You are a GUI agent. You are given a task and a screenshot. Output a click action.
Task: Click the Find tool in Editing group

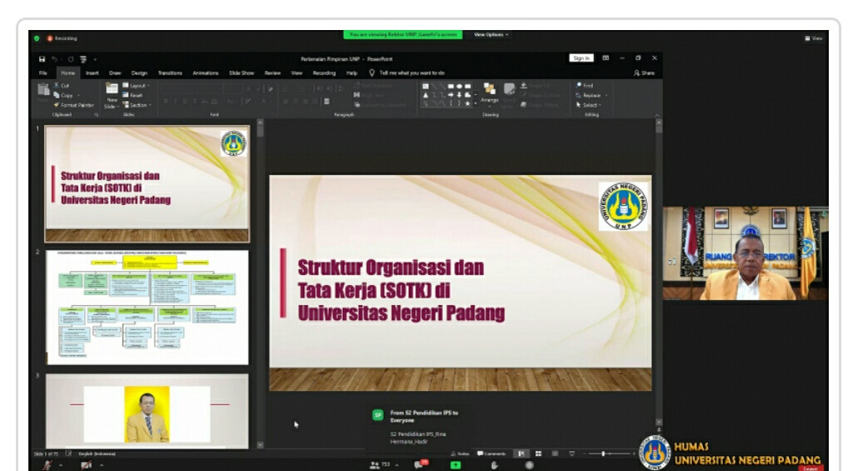(x=585, y=85)
